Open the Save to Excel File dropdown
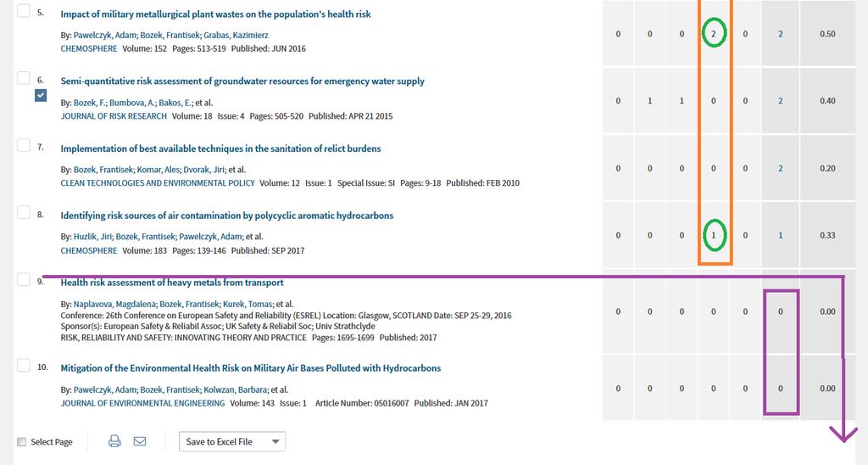This screenshot has width=868, height=465. tap(232, 442)
